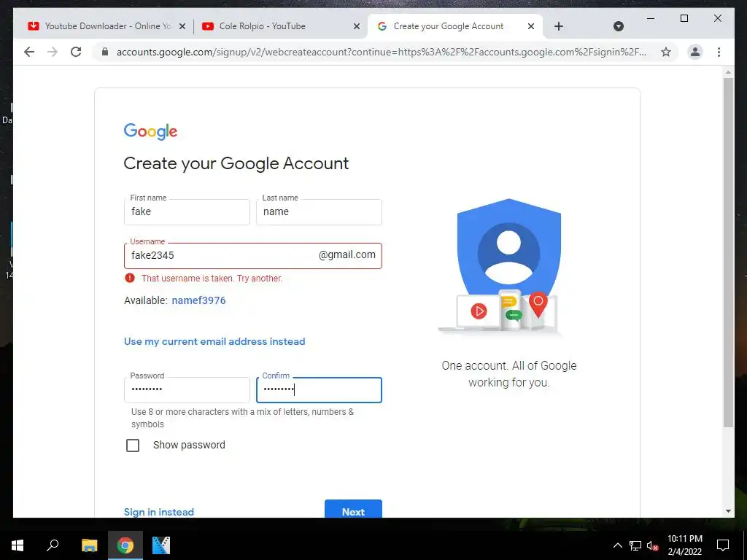Open the Windows Start menu
Screen dimensions: 747x560
18,545
